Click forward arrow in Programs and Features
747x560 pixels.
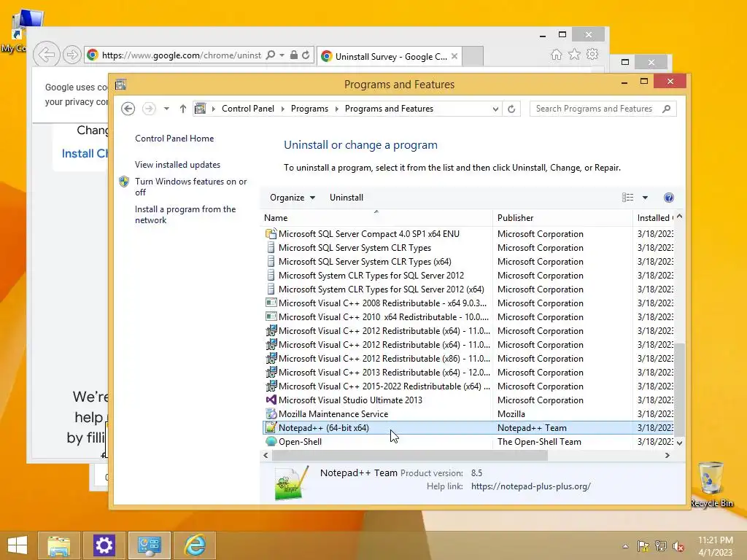click(149, 109)
